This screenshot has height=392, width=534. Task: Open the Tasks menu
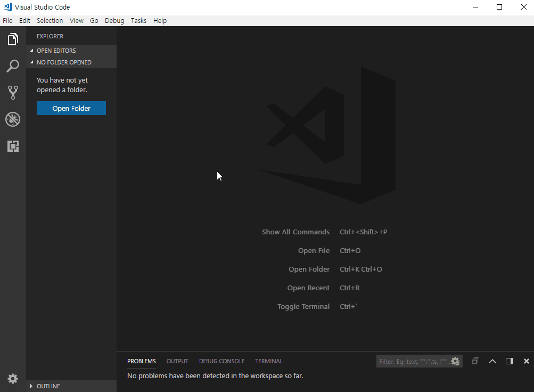[x=138, y=20]
